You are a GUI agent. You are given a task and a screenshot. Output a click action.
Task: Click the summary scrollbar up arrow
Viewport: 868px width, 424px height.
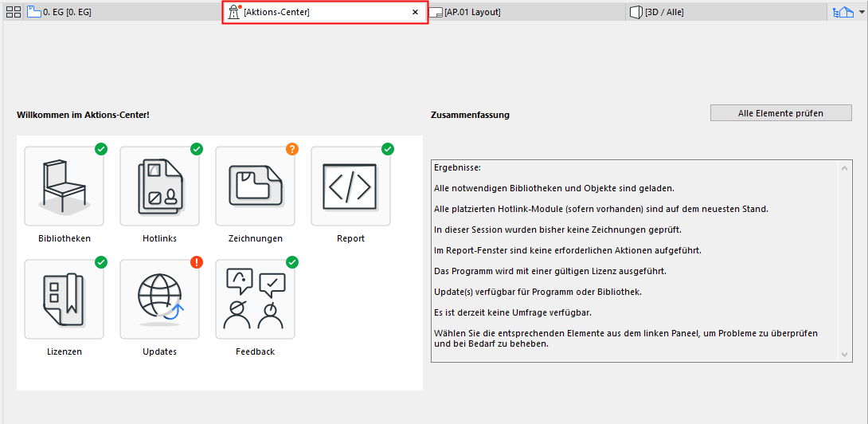(843, 168)
